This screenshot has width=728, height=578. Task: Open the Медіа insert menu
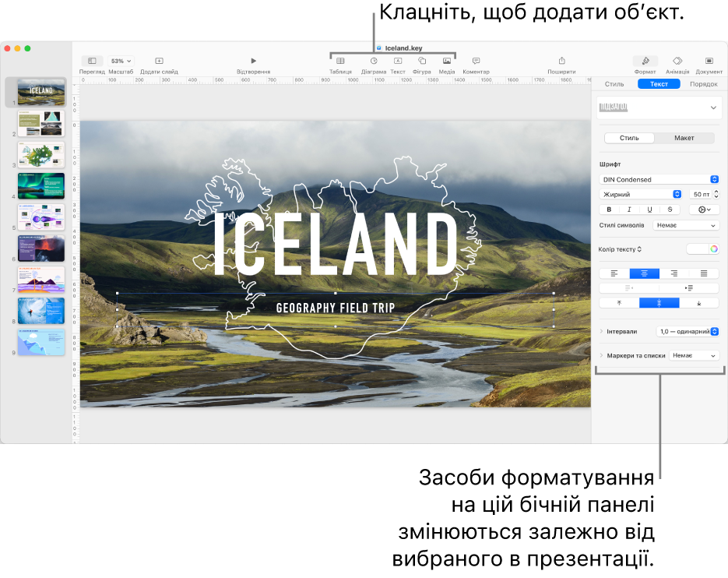[x=447, y=61]
